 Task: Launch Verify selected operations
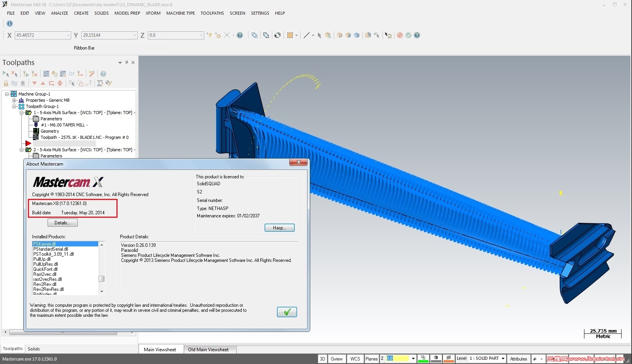click(55, 73)
